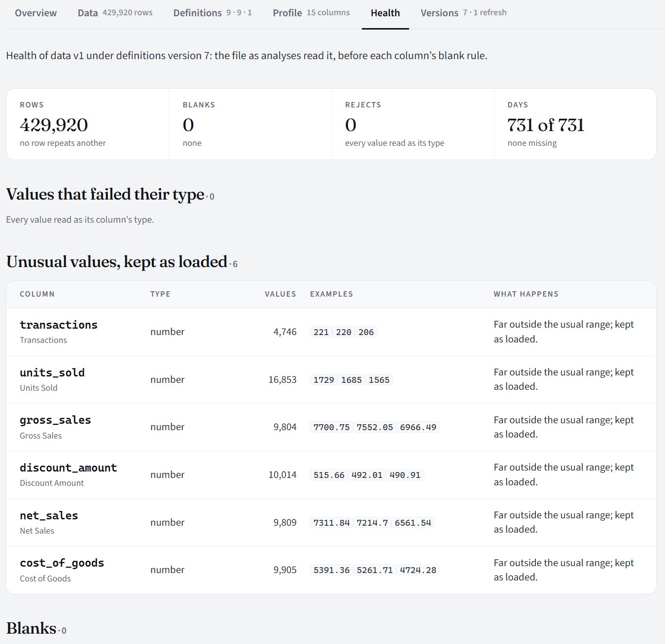Open the Versions tab
665x644 pixels.
[x=463, y=13]
